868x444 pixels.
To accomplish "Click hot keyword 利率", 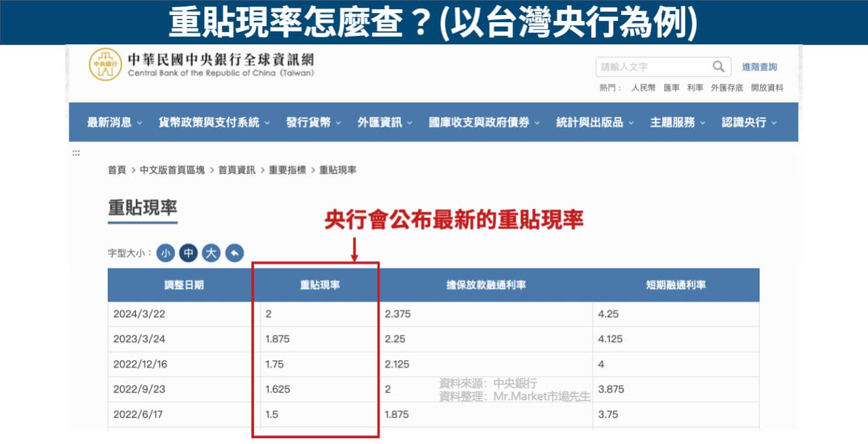I will (x=695, y=87).
